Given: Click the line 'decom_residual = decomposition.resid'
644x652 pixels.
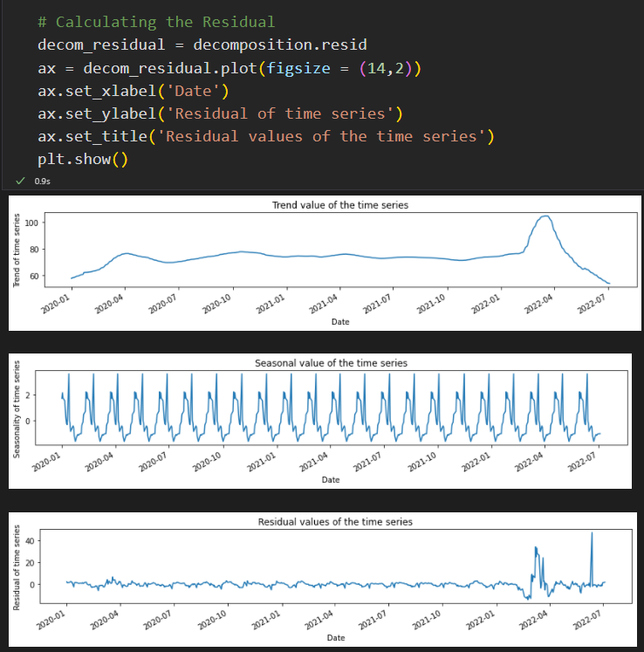Looking at the screenshot, I should tap(202, 45).
